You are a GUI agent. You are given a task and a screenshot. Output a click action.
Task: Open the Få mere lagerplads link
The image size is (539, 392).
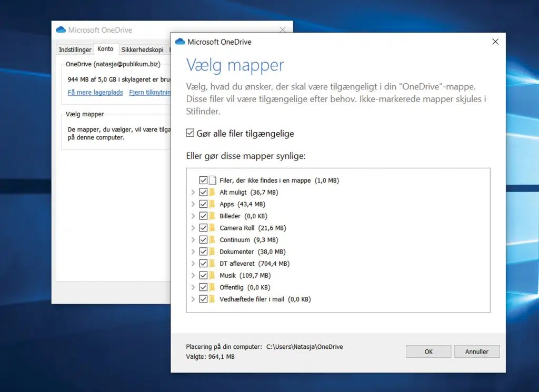coord(95,92)
